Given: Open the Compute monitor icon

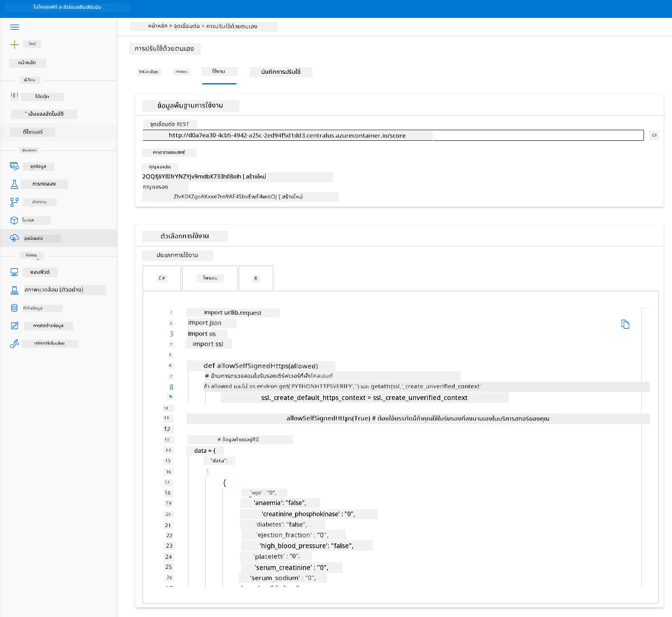Looking at the screenshot, I should [15, 272].
